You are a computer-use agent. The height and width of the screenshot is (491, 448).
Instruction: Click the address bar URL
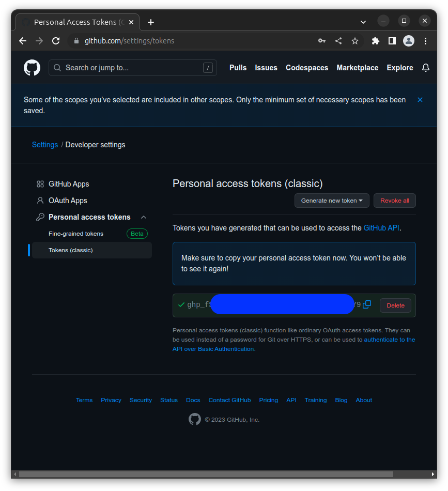(x=129, y=41)
